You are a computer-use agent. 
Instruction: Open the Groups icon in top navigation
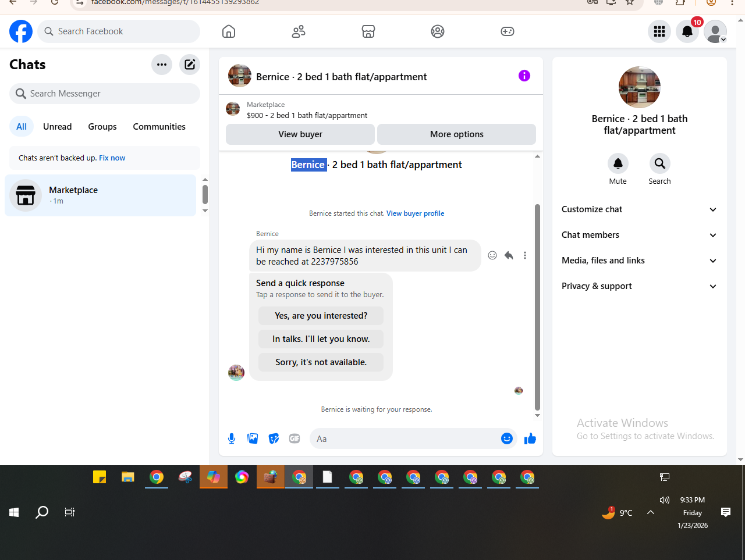coord(438,31)
